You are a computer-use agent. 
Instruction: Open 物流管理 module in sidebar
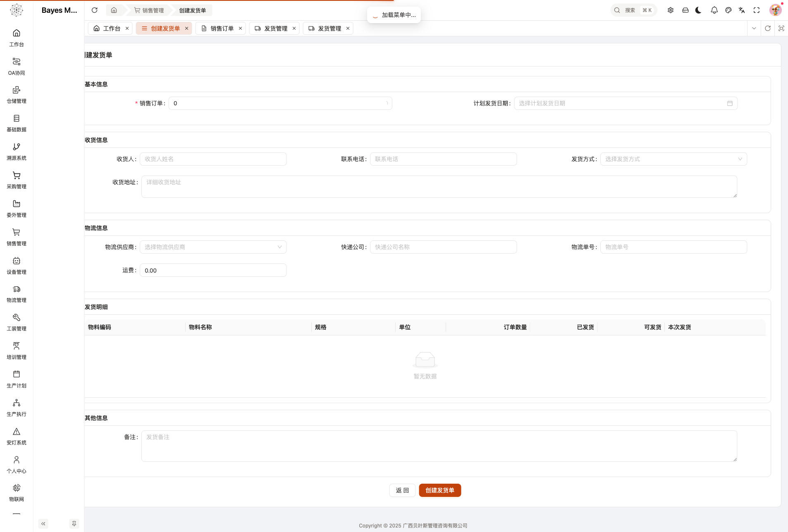click(17, 294)
